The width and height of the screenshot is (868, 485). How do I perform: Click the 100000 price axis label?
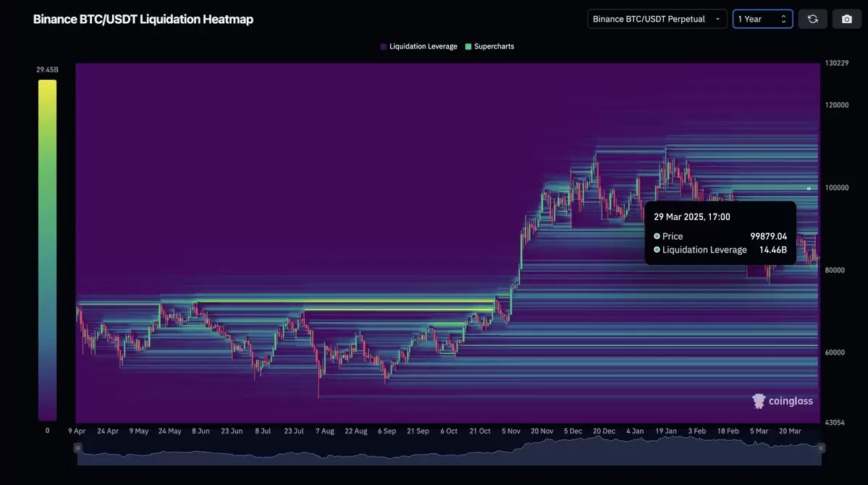tap(836, 187)
